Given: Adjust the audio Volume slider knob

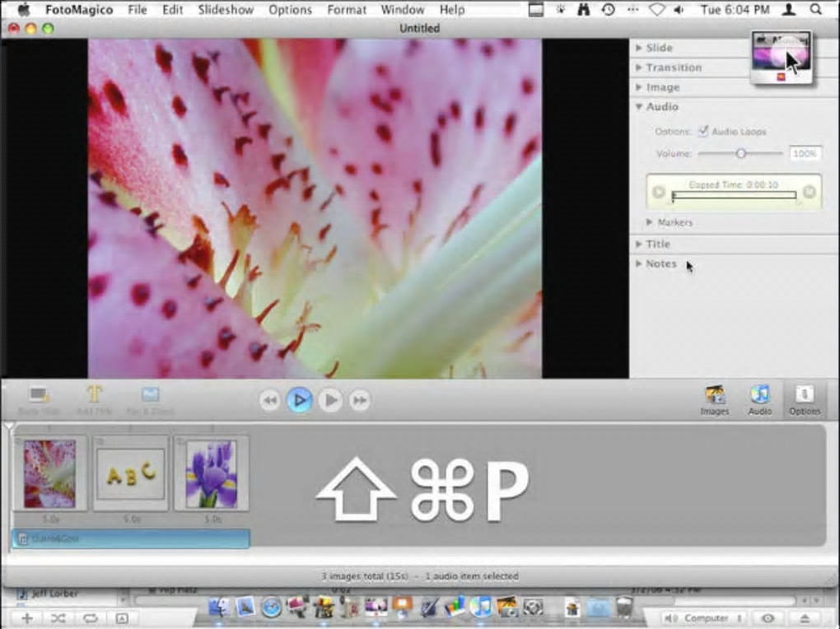Looking at the screenshot, I should (741, 154).
